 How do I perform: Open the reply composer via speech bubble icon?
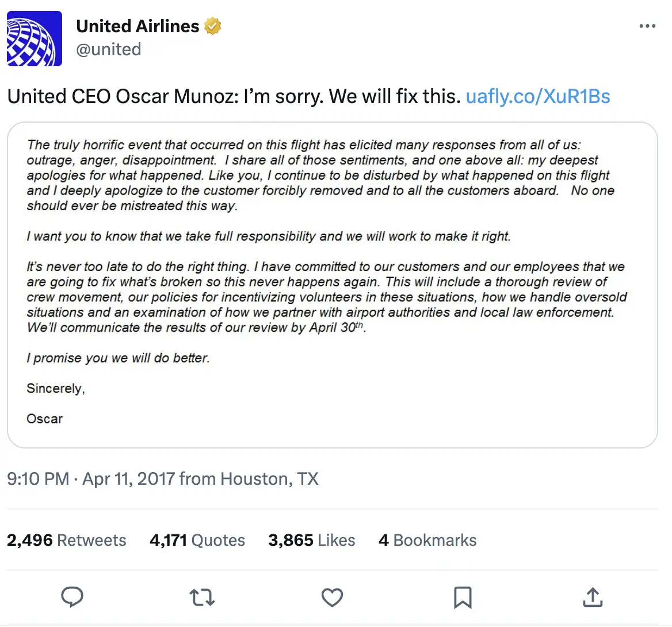click(x=72, y=597)
